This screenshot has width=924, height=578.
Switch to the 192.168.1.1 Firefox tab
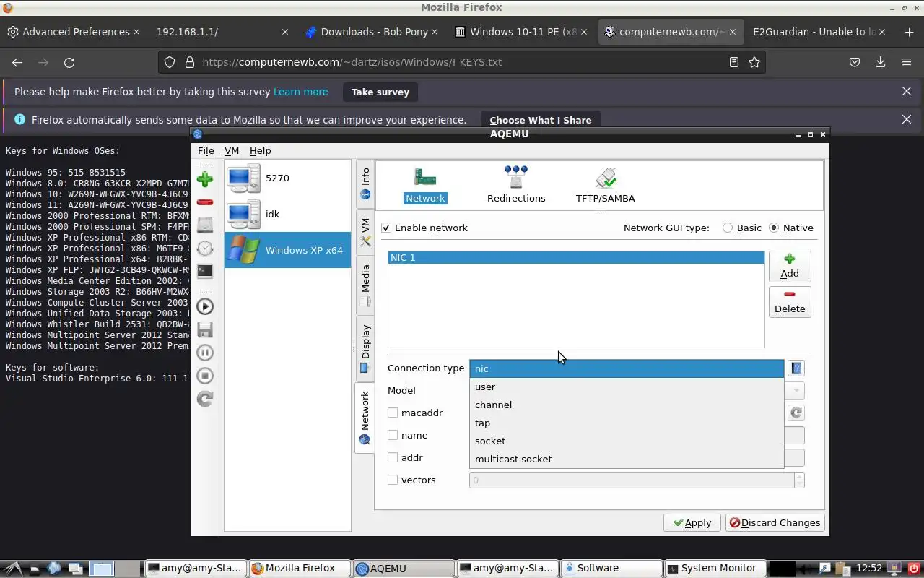pyautogui.click(x=223, y=32)
